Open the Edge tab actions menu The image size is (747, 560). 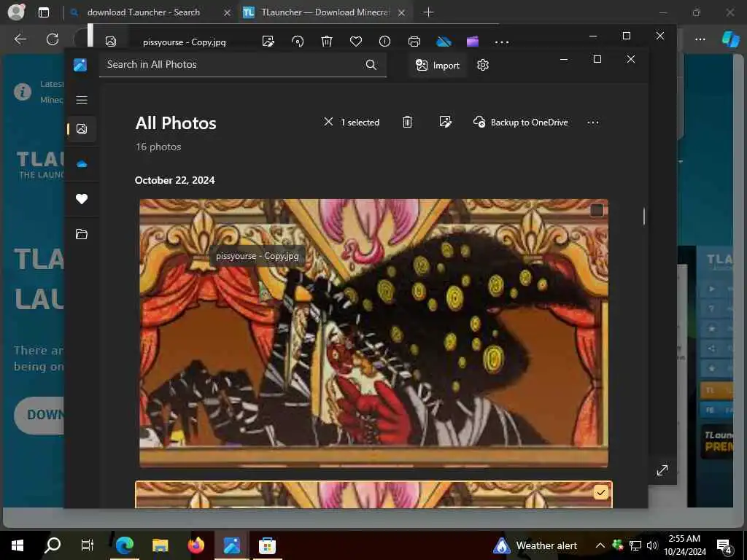tap(43, 12)
